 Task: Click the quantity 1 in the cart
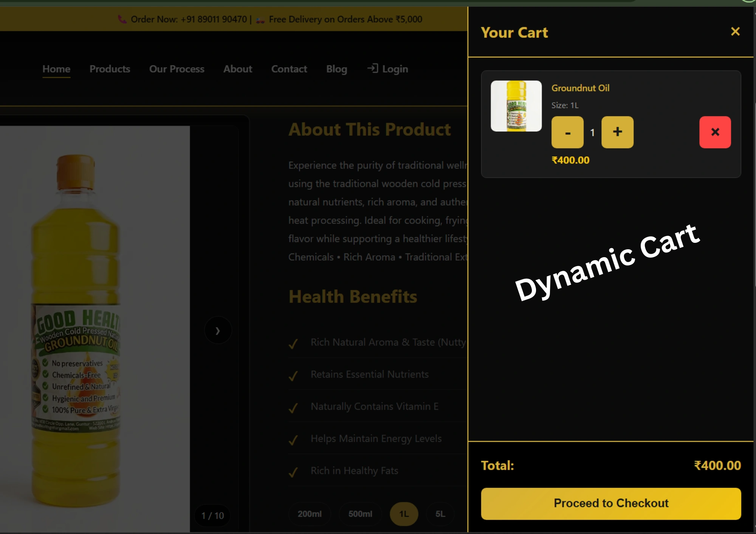[x=592, y=133]
